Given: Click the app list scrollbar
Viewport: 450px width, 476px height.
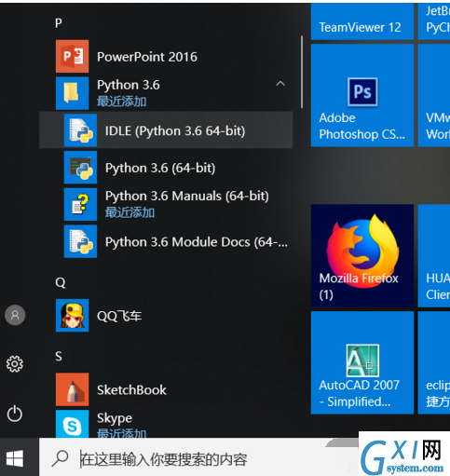Looking at the screenshot, I should 302,72.
